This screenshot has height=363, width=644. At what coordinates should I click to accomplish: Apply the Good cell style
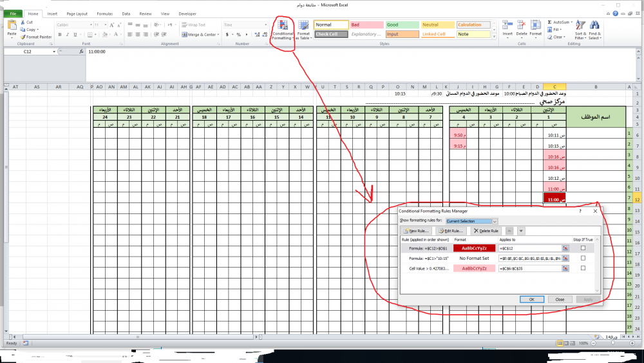(x=402, y=25)
